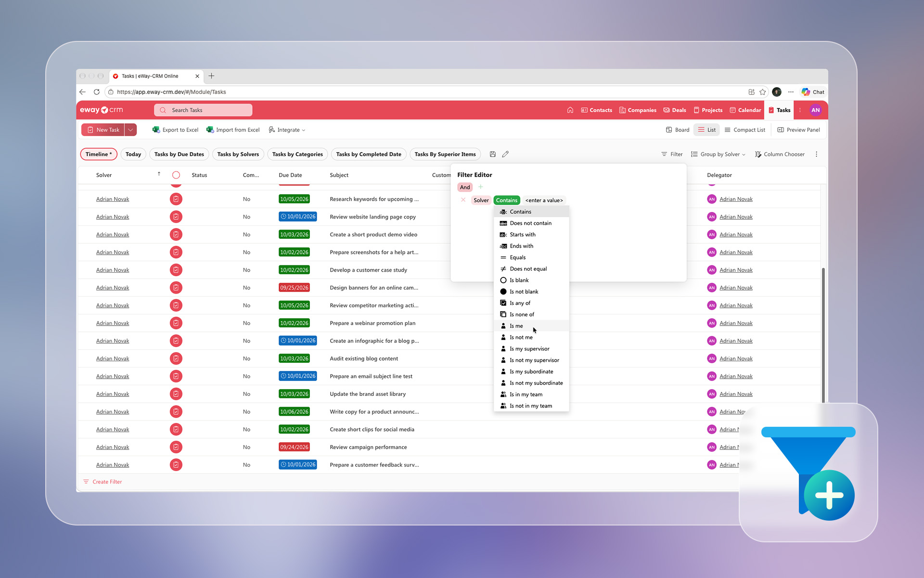
Task: Expand the Integrate menu
Action: pos(287,130)
